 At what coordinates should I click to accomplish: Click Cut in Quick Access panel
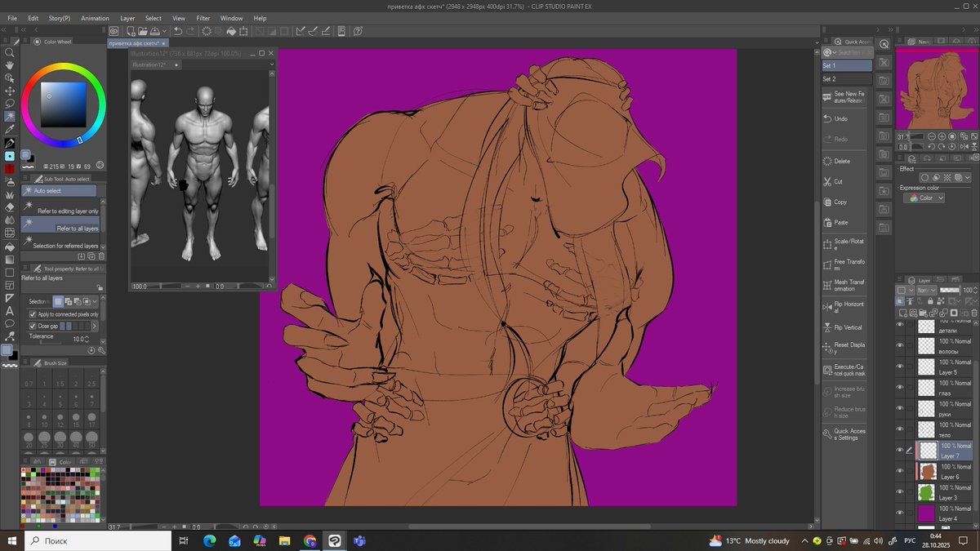tap(845, 181)
